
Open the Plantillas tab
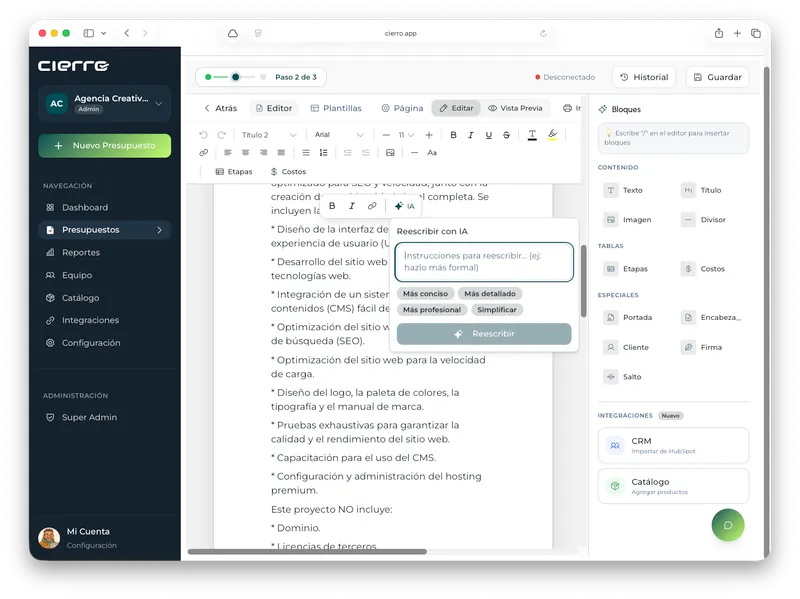tap(336, 108)
